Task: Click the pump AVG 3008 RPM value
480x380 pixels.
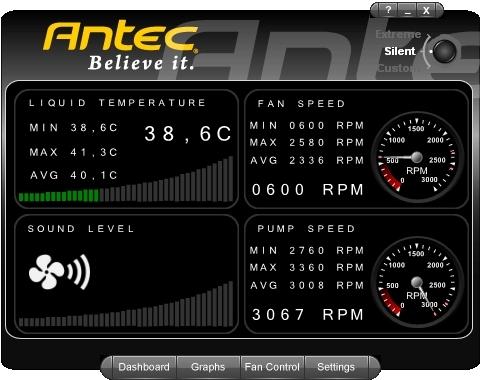Action: (307, 286)
